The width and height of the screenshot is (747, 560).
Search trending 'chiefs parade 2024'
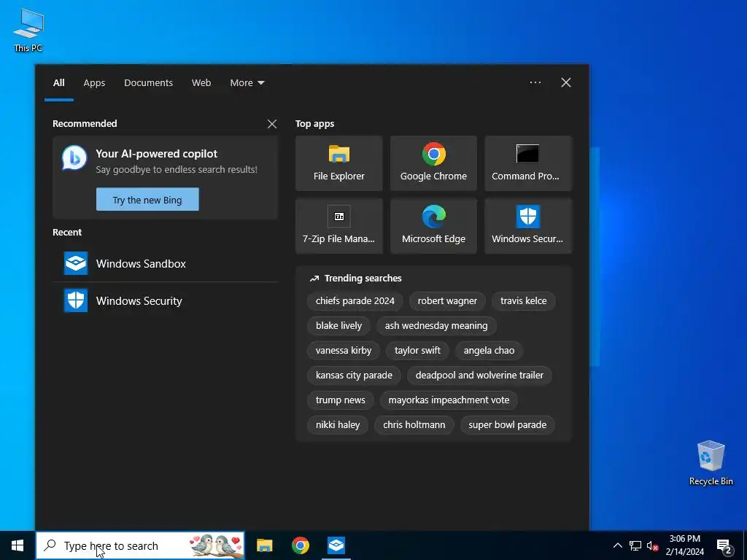(x=355, y=301)
